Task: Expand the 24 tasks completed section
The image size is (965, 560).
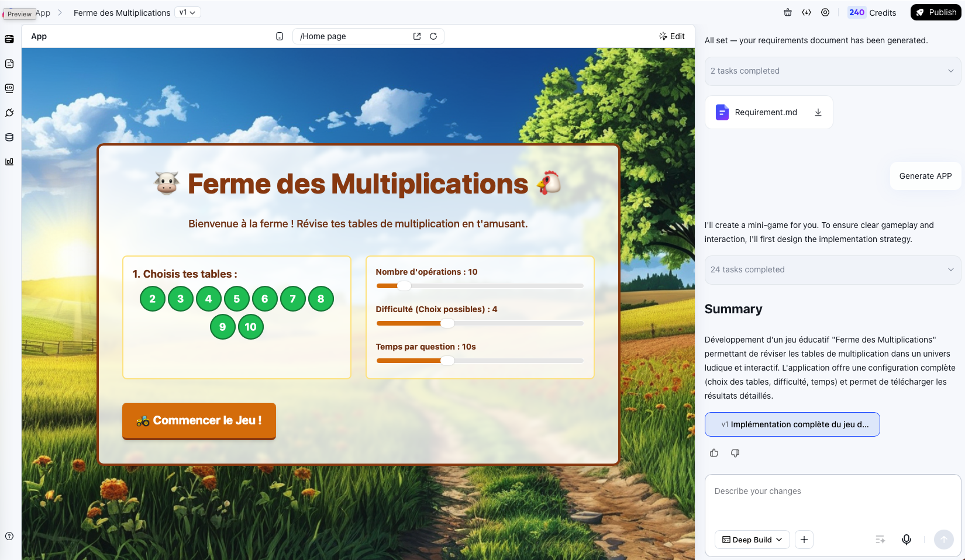Action: (832, 269)
